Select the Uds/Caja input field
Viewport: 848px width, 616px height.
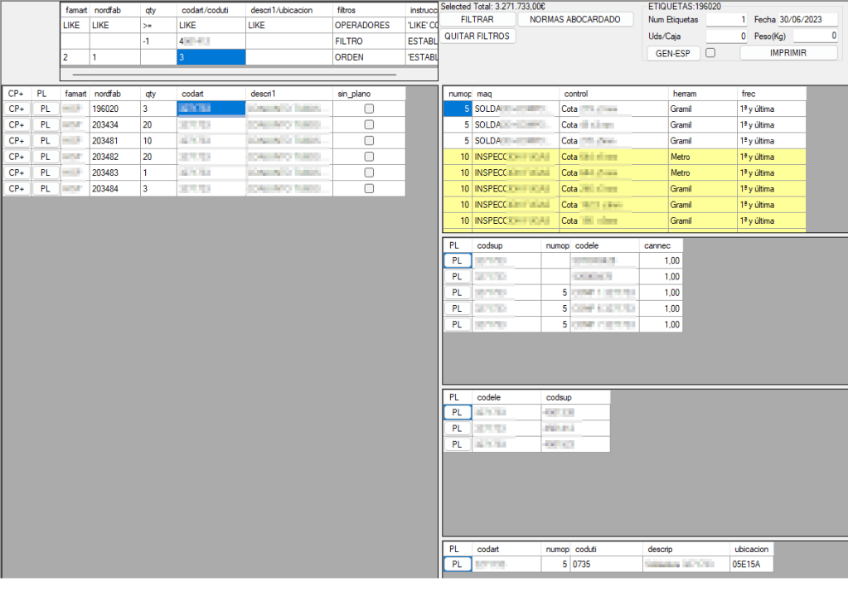coord(726,36)
